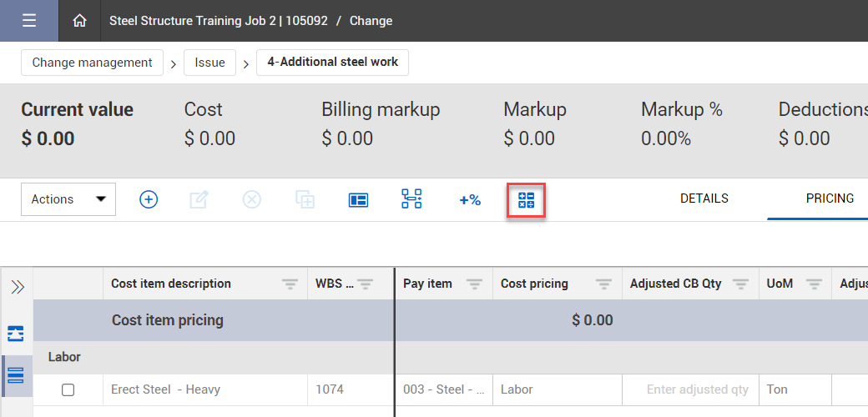Screen dimensions: 868x417
Task: Expand the side panel with double chevron
Action: pos(17,287)
